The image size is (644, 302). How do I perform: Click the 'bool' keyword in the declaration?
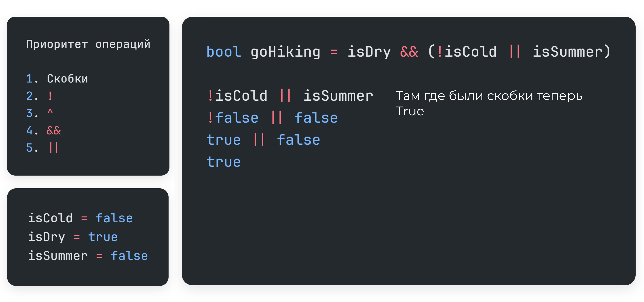pyautogui.click(x=224, y=52)
